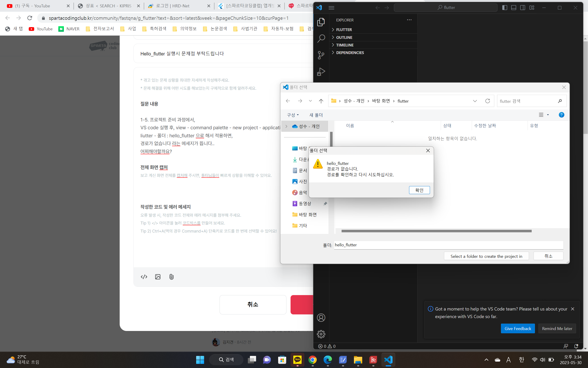Click feedback icon in VS Code status bar
The height and width of the screenshot is (368, 588).
point(566,346)
